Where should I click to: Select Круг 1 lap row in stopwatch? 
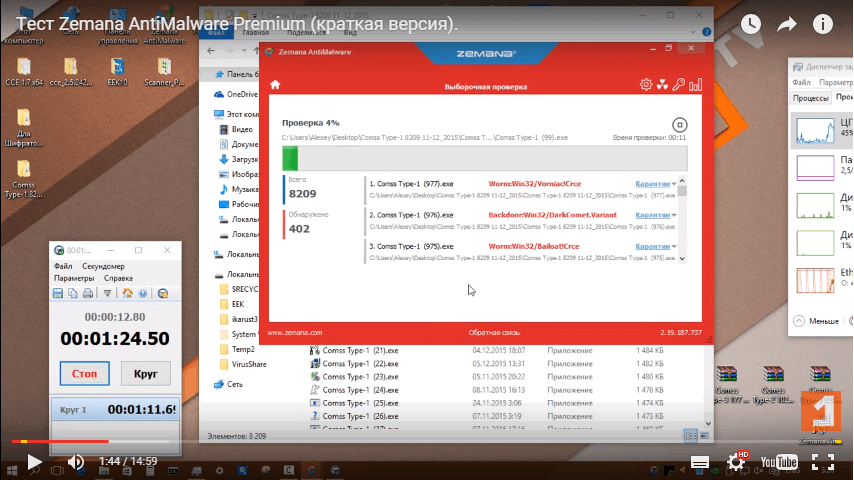click(115, 409)
